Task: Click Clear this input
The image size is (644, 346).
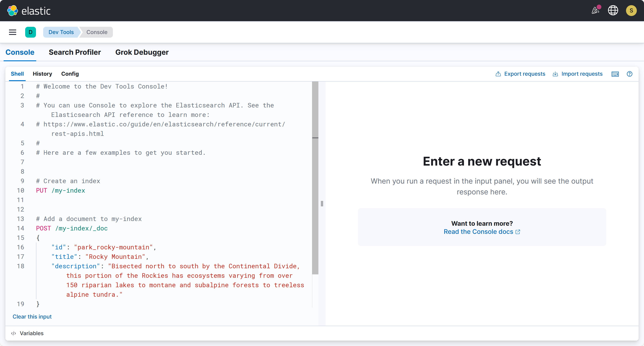Action: [x=32, y=316]
